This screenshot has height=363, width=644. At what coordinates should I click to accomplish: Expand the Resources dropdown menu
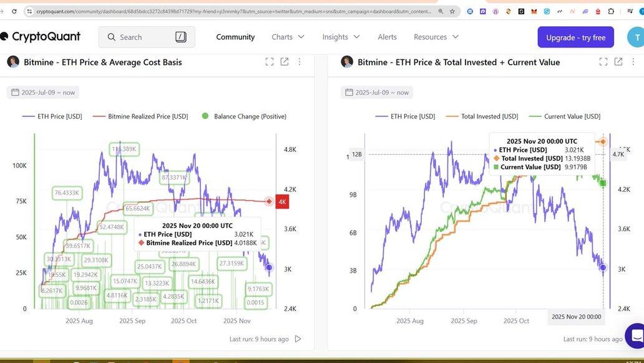point(436,37)
